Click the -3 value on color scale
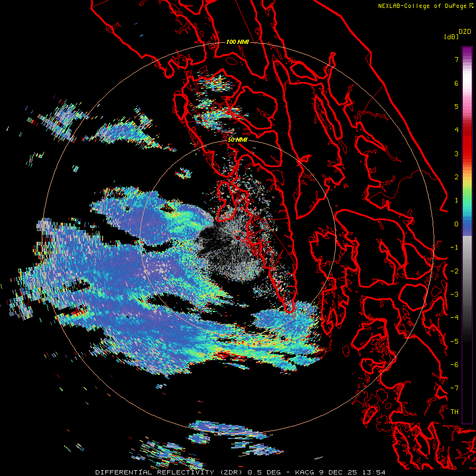 click(454, 295)
